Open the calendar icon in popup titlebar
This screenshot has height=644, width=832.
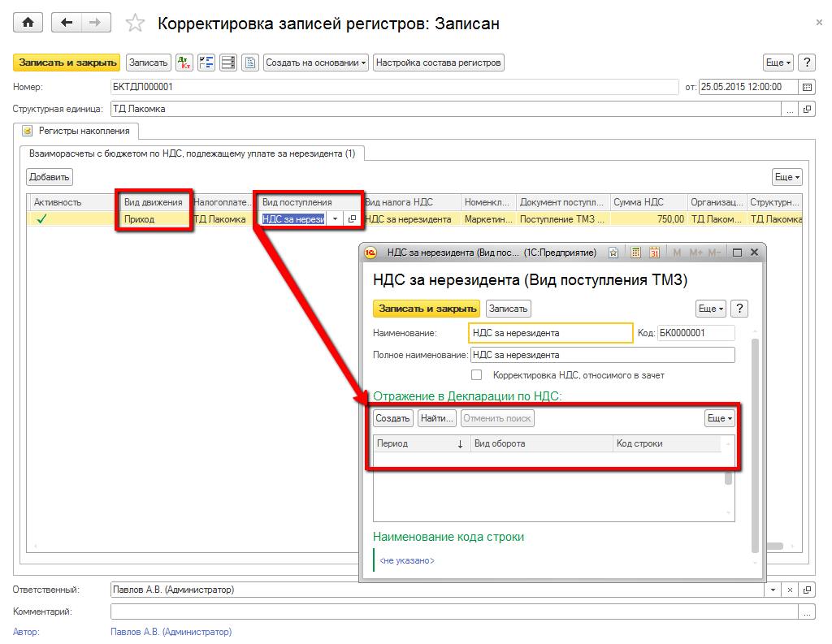(x=654, y=253)
